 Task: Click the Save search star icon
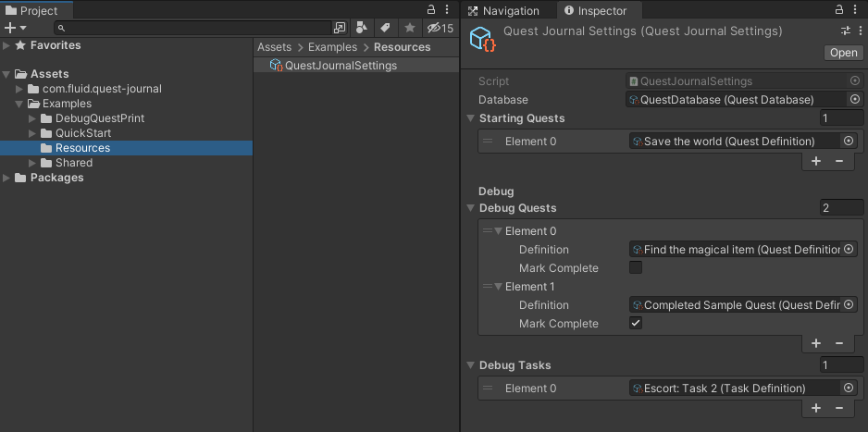(x=410, y=28)
